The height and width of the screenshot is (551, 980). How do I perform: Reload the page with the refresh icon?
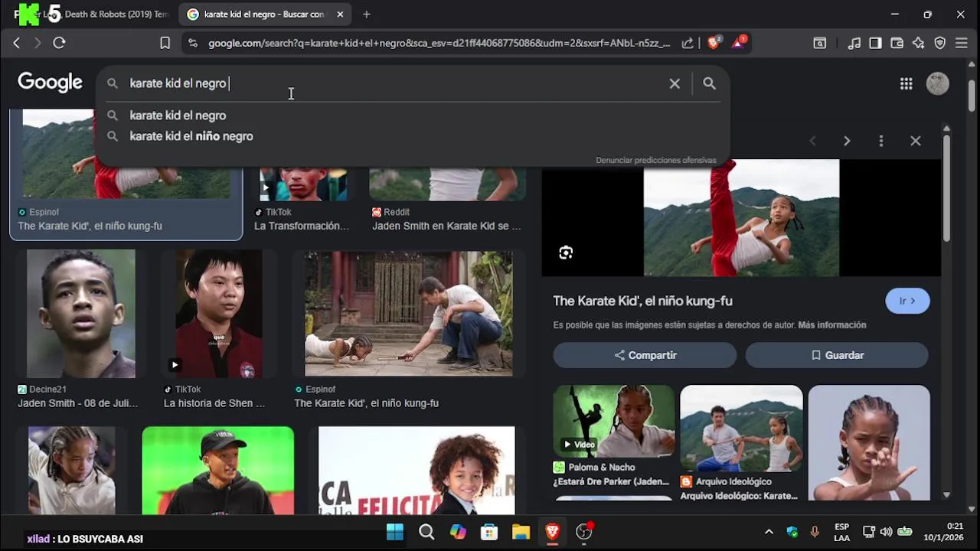point(59,44)
